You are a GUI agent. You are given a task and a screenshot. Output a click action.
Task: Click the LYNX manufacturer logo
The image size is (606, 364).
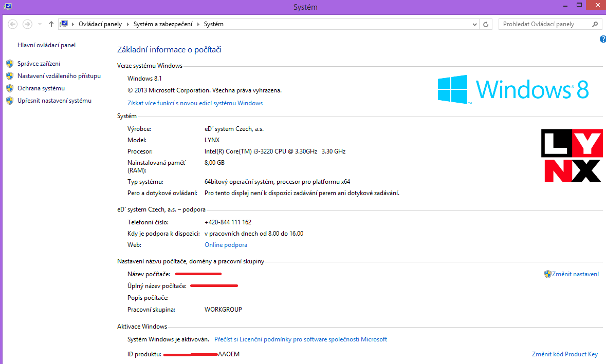point(572,156)
